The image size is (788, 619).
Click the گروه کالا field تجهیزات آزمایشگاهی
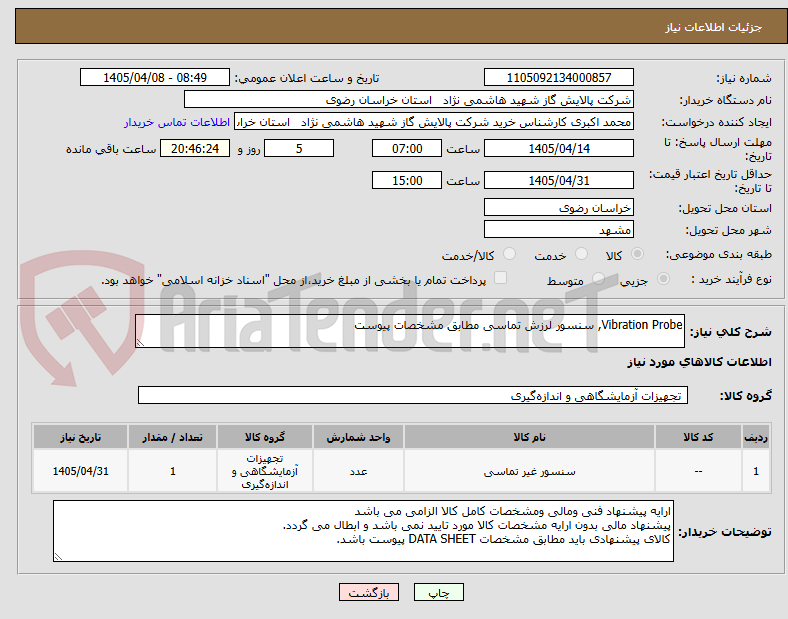click(413, 395)
